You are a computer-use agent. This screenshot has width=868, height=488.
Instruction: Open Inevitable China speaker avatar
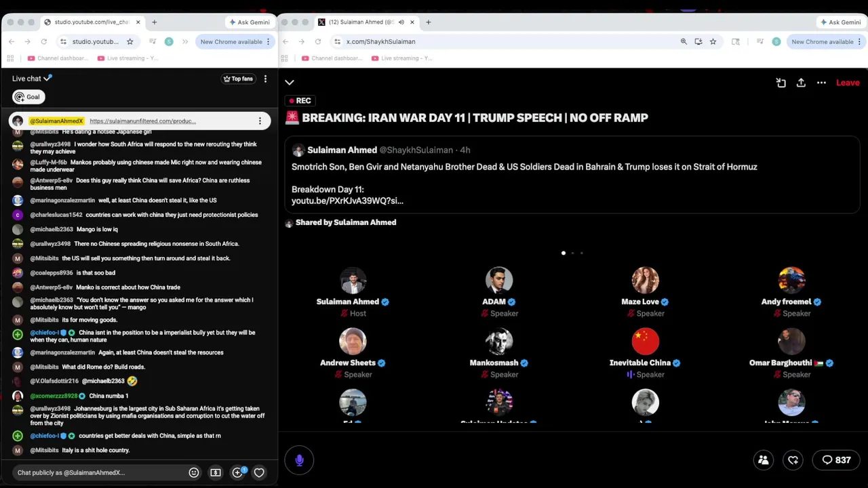tap(645, 342)
